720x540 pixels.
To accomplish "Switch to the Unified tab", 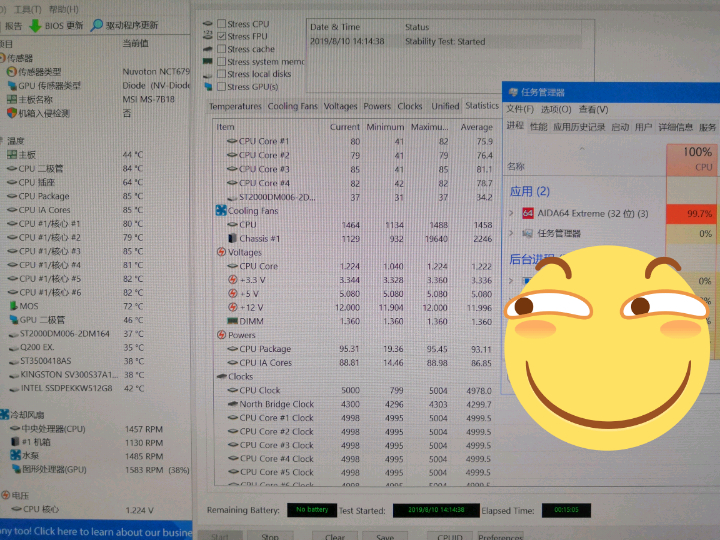I will point(445,106).
